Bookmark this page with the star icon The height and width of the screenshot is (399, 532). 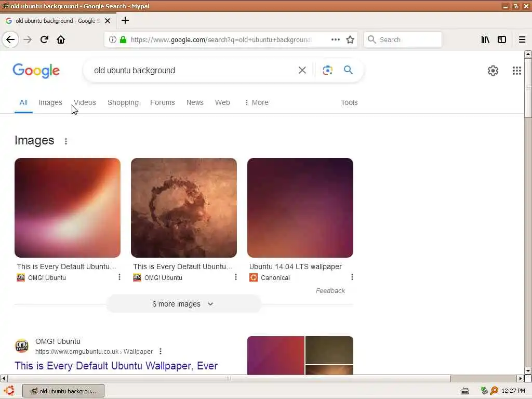pos(350,39)
